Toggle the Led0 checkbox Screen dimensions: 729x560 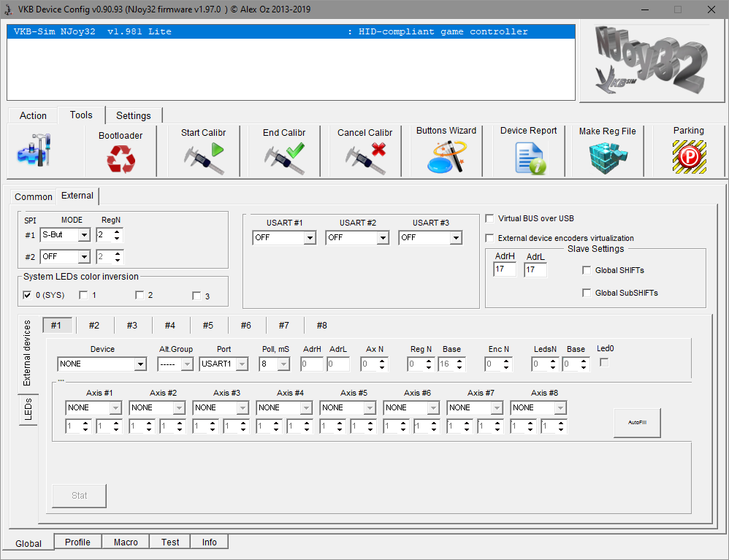604,362
